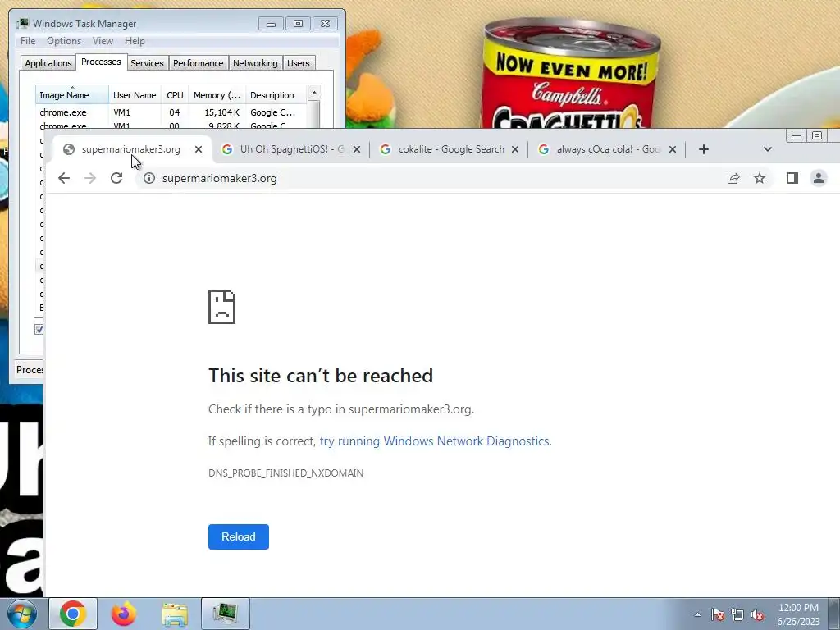Click the Task Manager title bar icon
This screenshot has height=630, width=840.
pyautogui.click(x=22, y=23)
